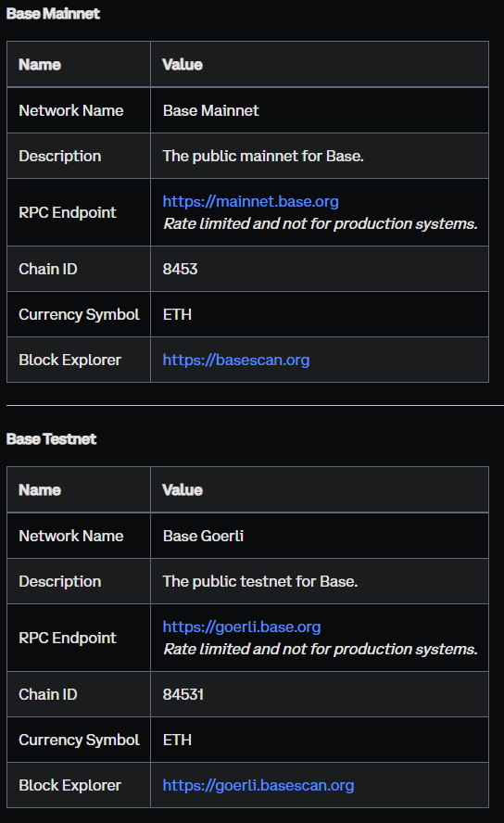Click the Base Mainnet network name value cell
This screenshot has height=823, width=504.
click(x=320, y=110)
